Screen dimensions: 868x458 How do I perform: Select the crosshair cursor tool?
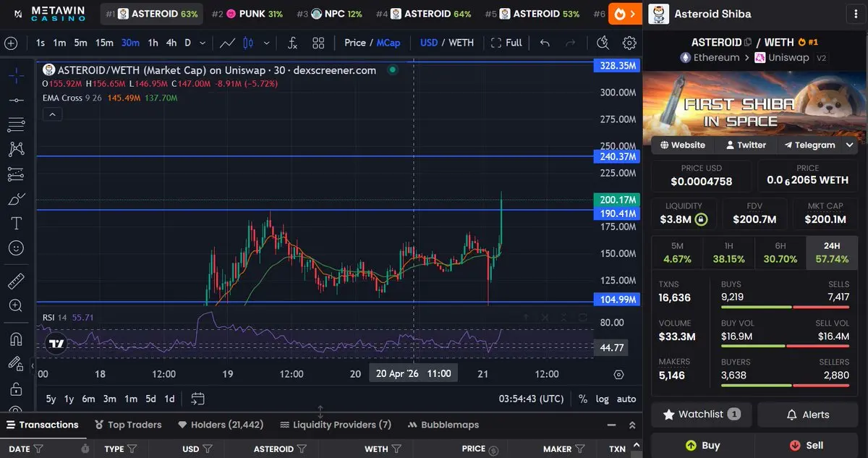[16, 75]
